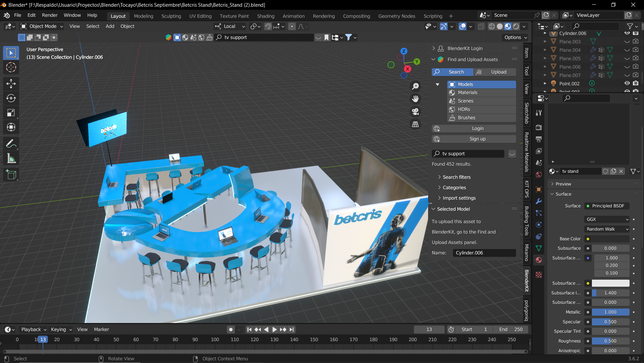Toggle fake user shield for tv stand material

(x=605, y=171)
